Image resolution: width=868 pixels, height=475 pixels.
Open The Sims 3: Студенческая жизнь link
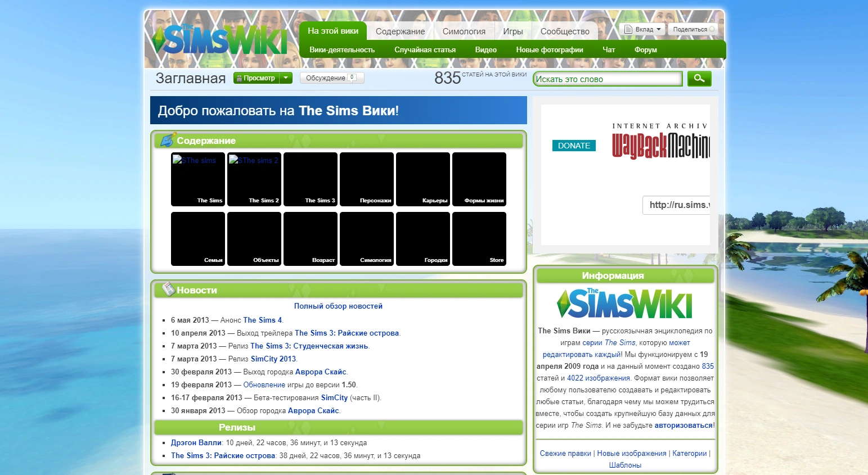click(x=309, y=346)
